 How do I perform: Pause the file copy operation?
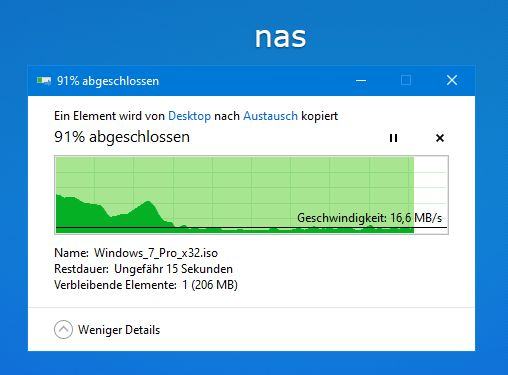click(x=393, y=138)
